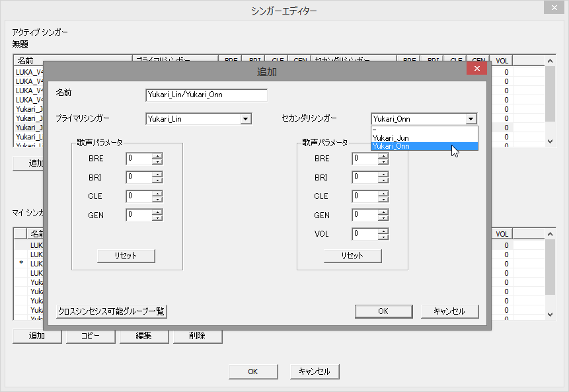
Task: Click the 名前 text field in the 追加 dialog
Action: tap(206, 95)
